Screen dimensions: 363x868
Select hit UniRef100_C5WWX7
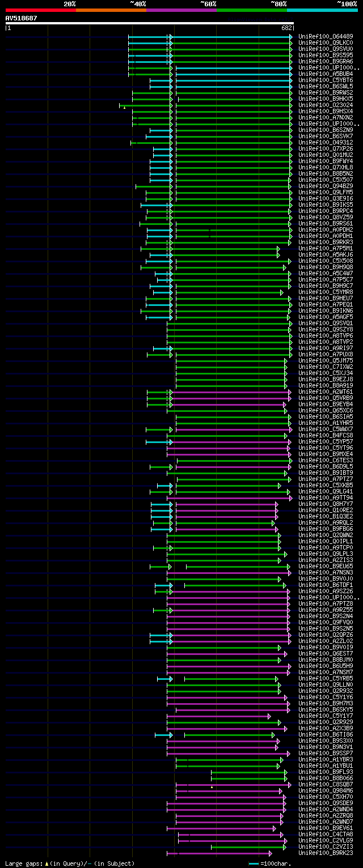(x=326, y=429)
